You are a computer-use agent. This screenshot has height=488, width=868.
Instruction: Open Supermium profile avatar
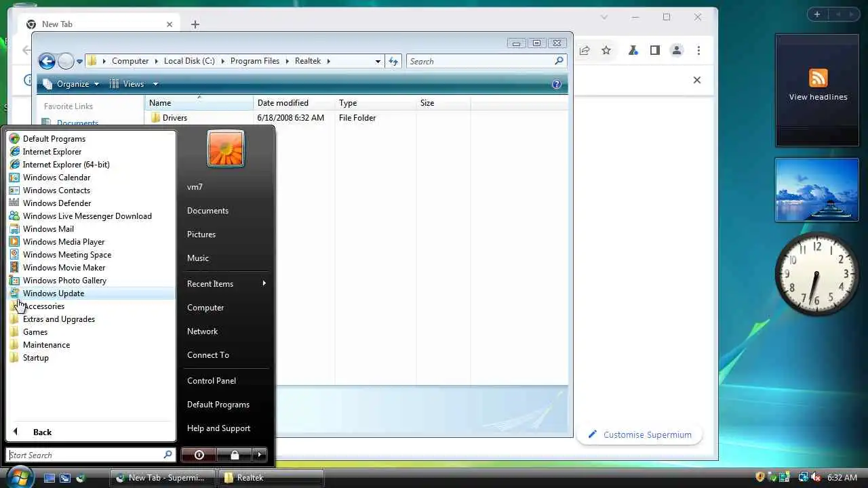click(676, 50)
